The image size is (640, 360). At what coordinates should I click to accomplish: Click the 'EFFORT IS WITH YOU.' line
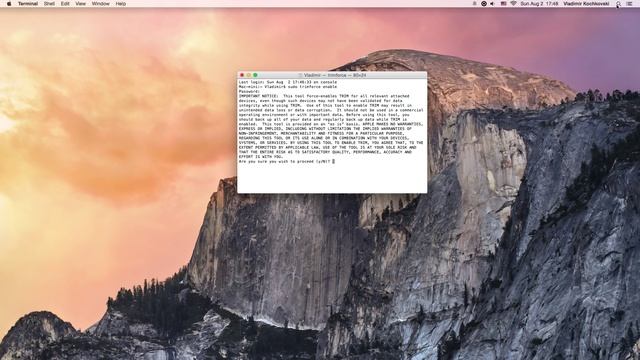tap(260, 157)
